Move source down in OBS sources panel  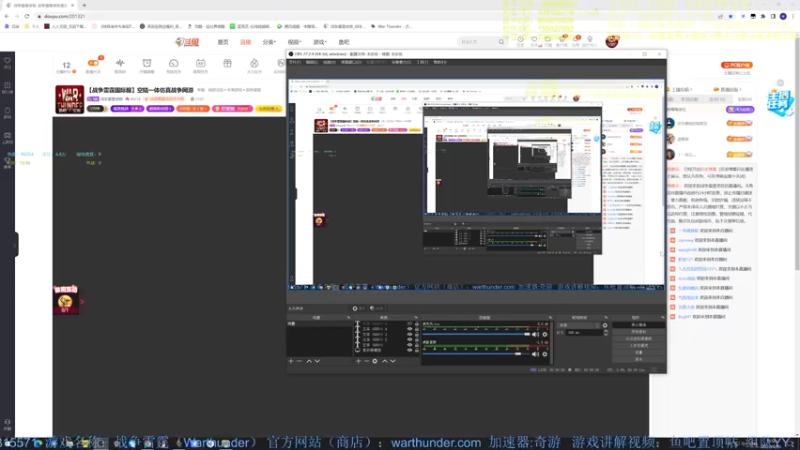pos(393,361)
